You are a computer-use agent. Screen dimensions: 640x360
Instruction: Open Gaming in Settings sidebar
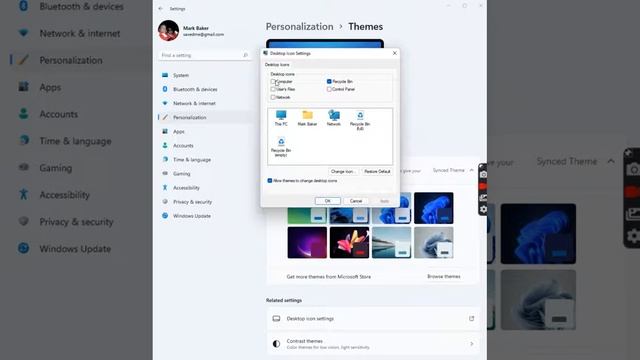181,174
